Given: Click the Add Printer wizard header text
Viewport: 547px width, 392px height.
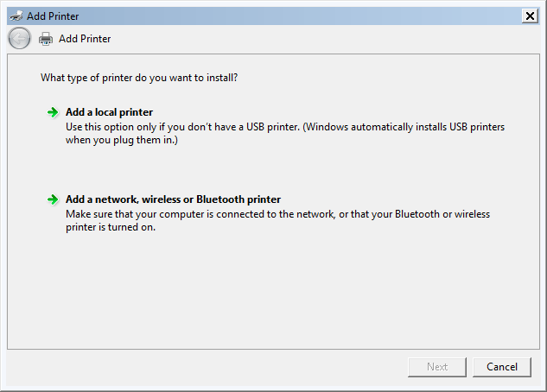Looking at the screenshot, I should pos(85,39).
